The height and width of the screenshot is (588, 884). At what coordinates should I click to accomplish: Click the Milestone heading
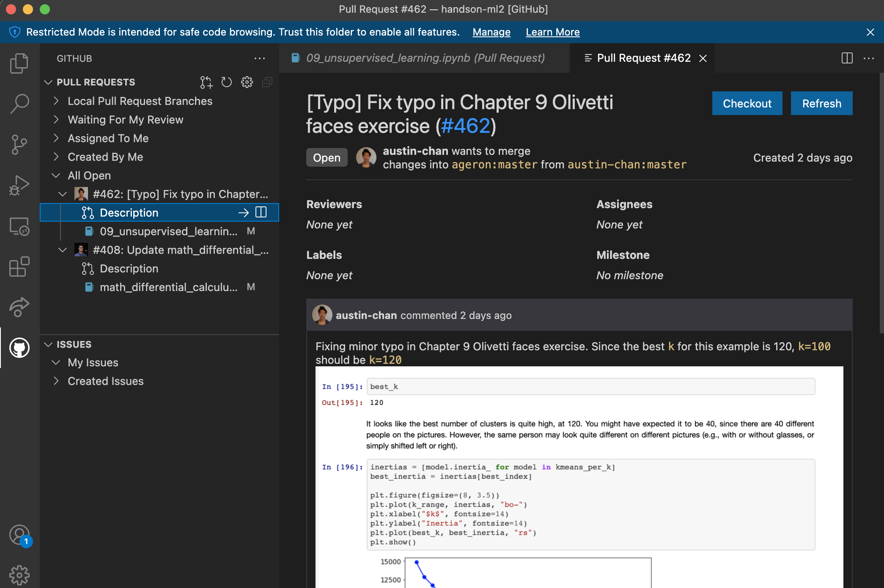(x=623, y=255)
